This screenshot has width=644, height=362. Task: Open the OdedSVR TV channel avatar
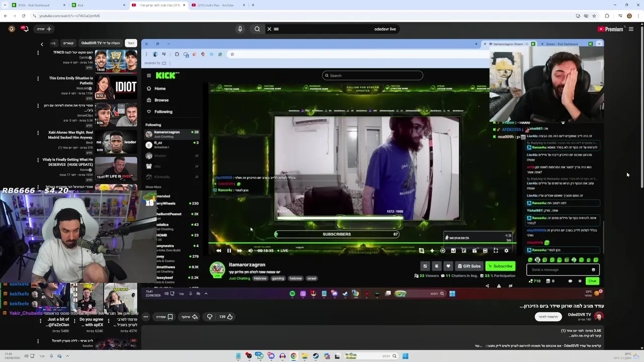(598, 316)
